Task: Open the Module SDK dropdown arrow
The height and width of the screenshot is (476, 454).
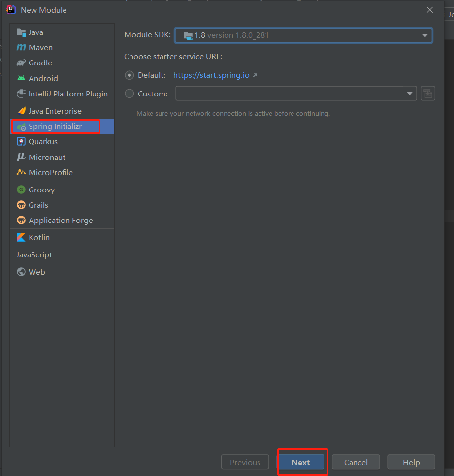Action: click(425, 35)
